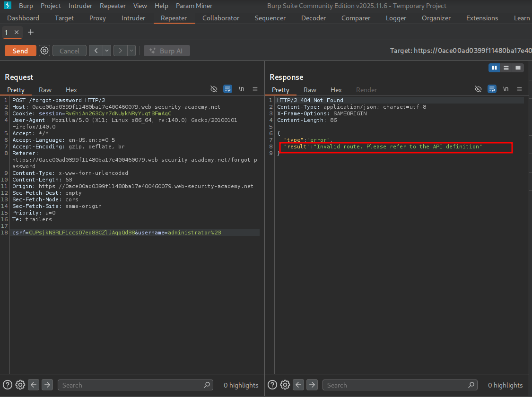
Task: Open the Intruder menu
Action: click(80, 6)
